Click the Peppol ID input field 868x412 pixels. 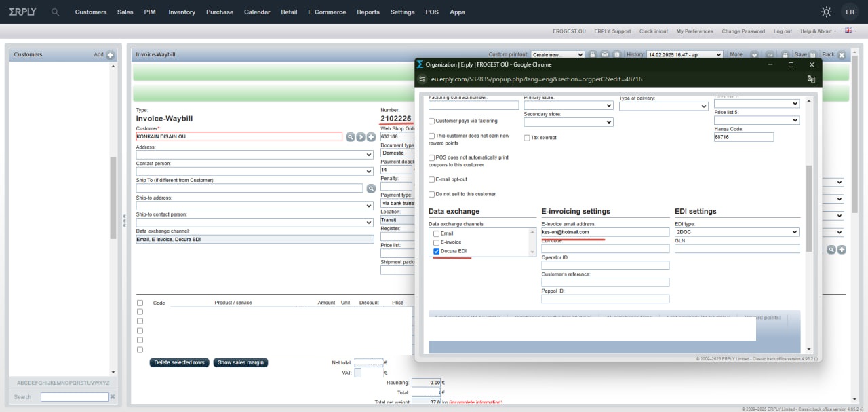pos(606,299)
